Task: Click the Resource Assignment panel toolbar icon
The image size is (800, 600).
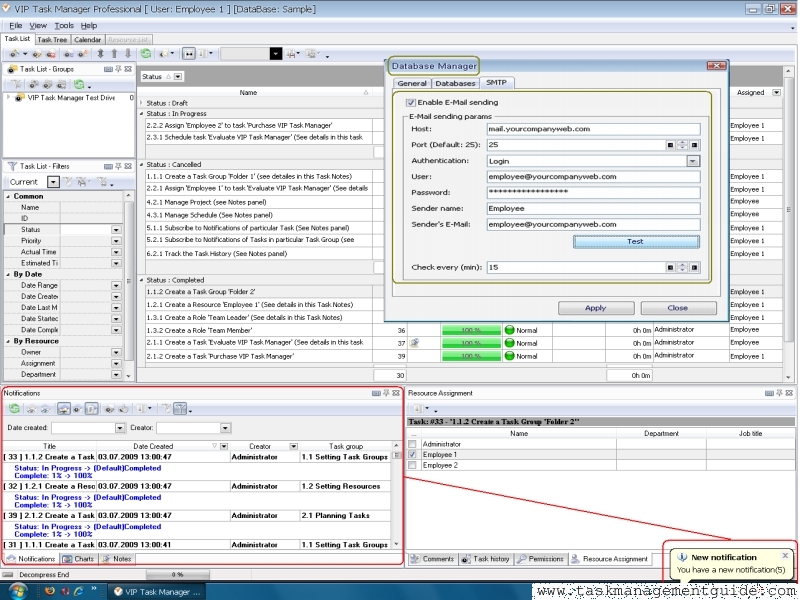Action: point(417,409)
